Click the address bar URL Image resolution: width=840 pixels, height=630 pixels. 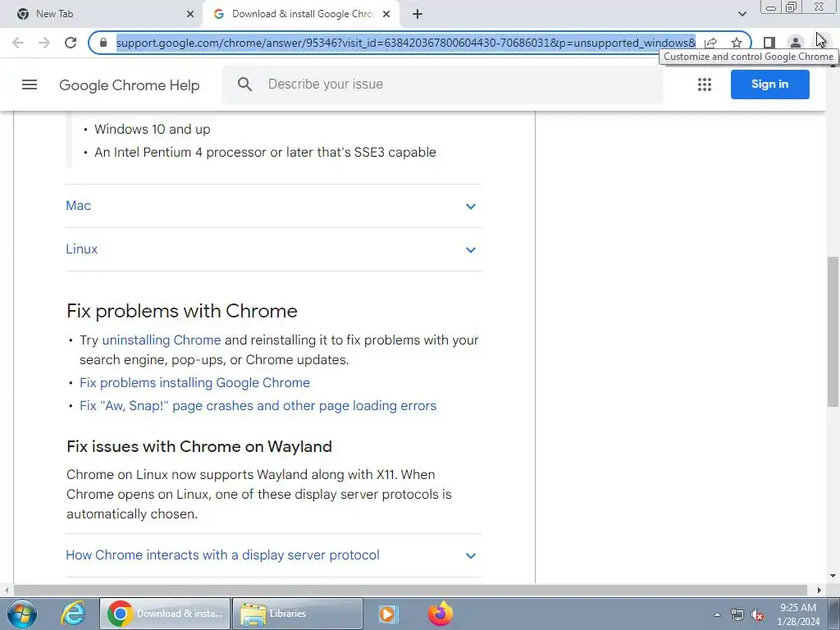click(x=405, y=43)
